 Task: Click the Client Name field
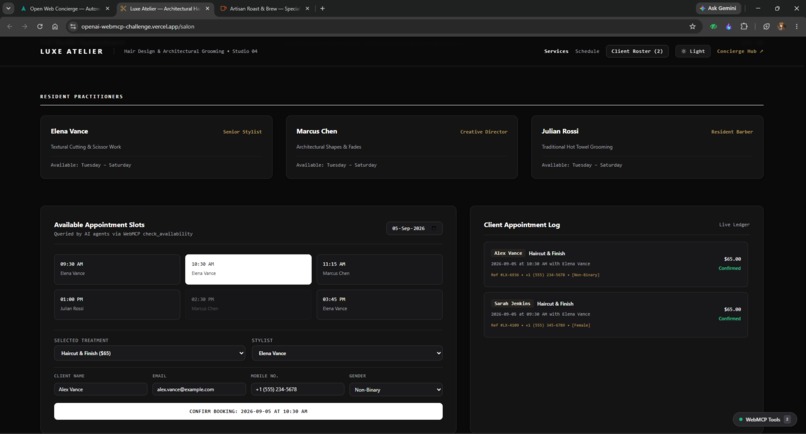(101, 390)
